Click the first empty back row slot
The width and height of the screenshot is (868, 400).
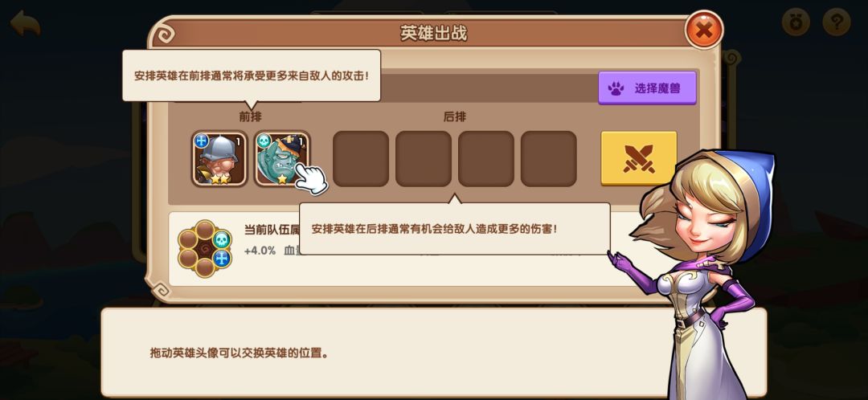(x=361, y=158)
